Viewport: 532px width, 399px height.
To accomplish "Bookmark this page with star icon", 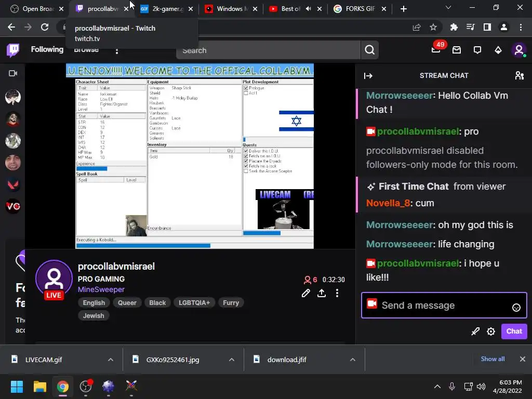I will [433, 27].
